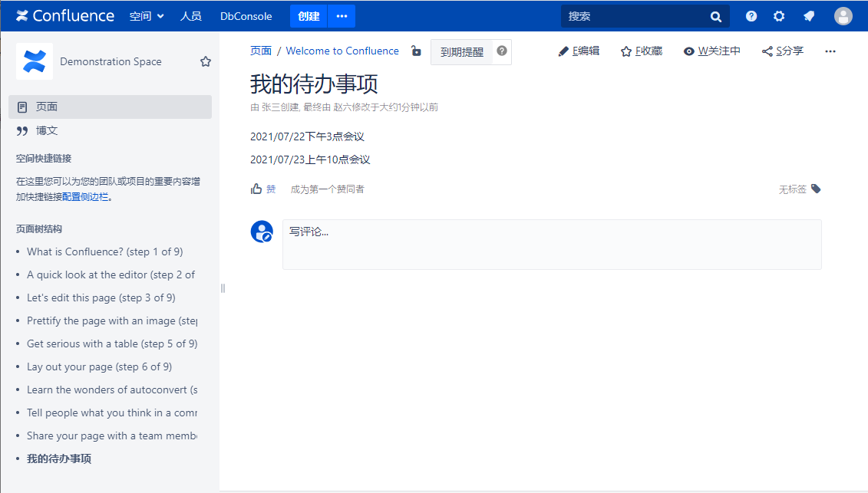Viewport: 868px width, 493px height.
Task: Select 博文 in the sidebar
Action: point(46,130)
